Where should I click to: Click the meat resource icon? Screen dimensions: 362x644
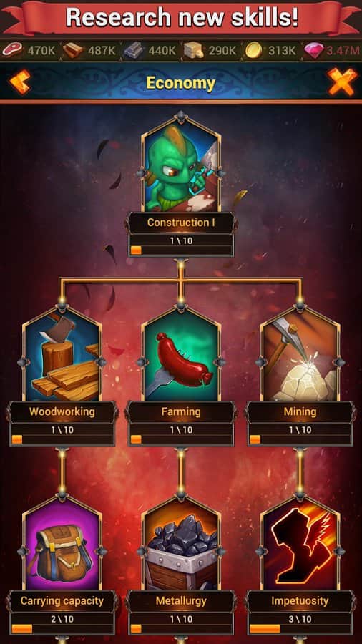pyautogui.click(x=12, y=51)
